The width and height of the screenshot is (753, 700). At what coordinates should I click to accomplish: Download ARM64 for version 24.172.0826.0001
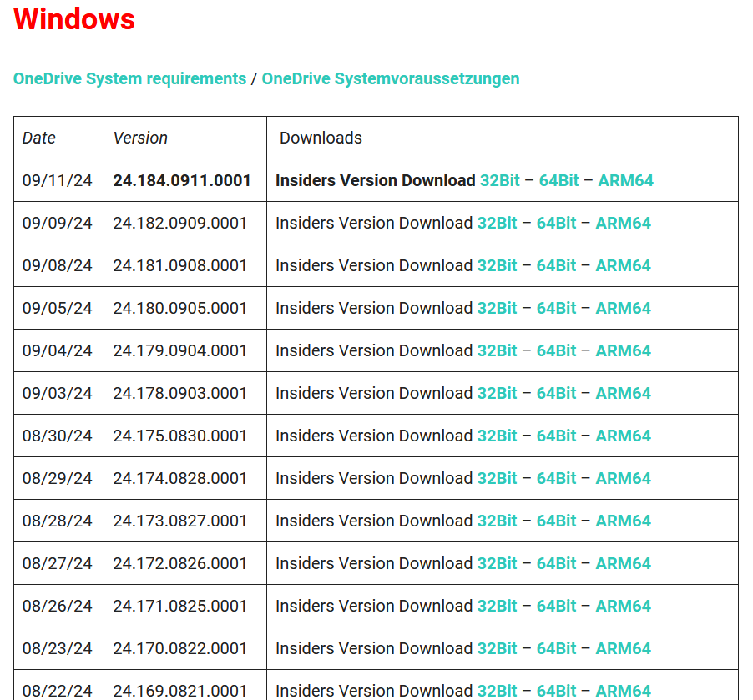pyautogui.click(x=624, y=564)
